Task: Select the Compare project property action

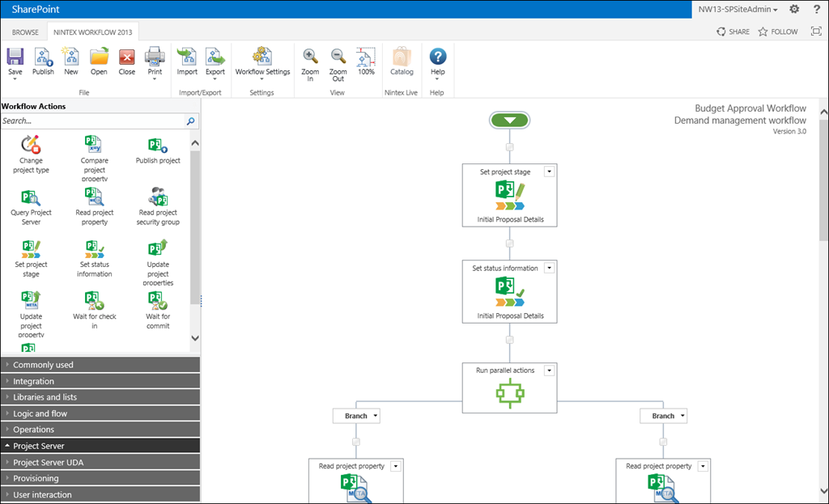Action: tap(94, 159)
